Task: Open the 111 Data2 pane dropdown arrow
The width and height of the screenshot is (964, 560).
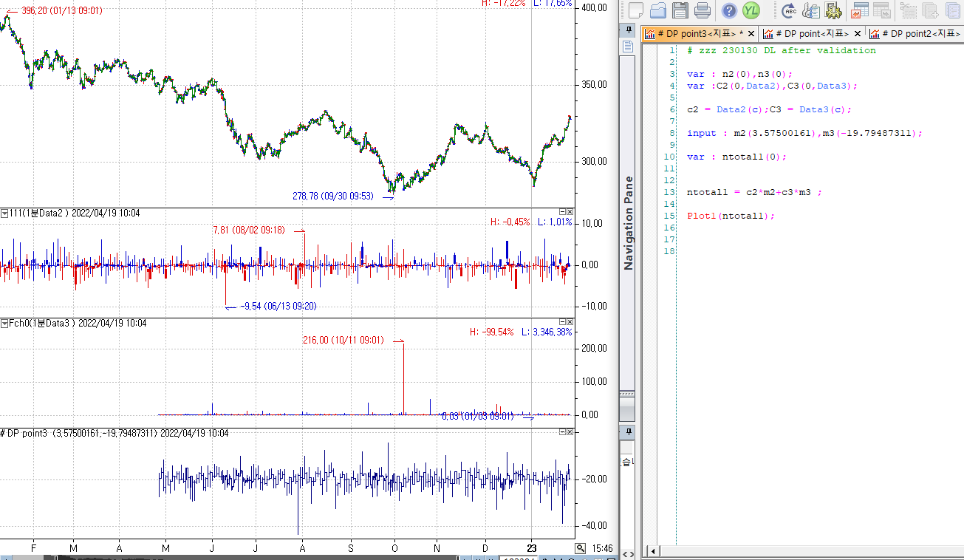Action: [x=4, y=214]
